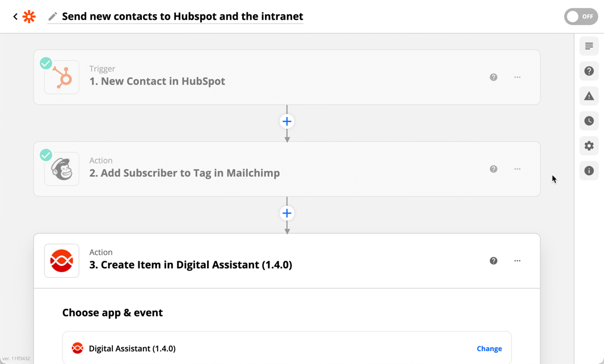Open the outline notes icon in sidebar

point(589,46)
